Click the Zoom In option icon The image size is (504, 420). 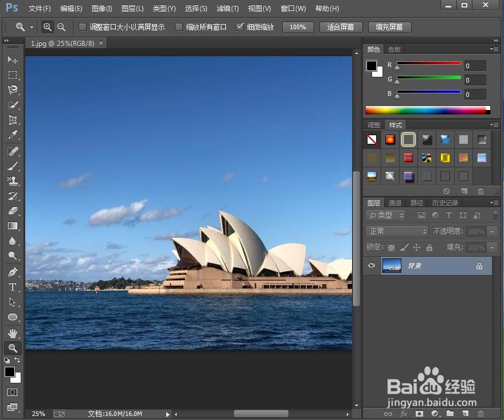(47, 27)
